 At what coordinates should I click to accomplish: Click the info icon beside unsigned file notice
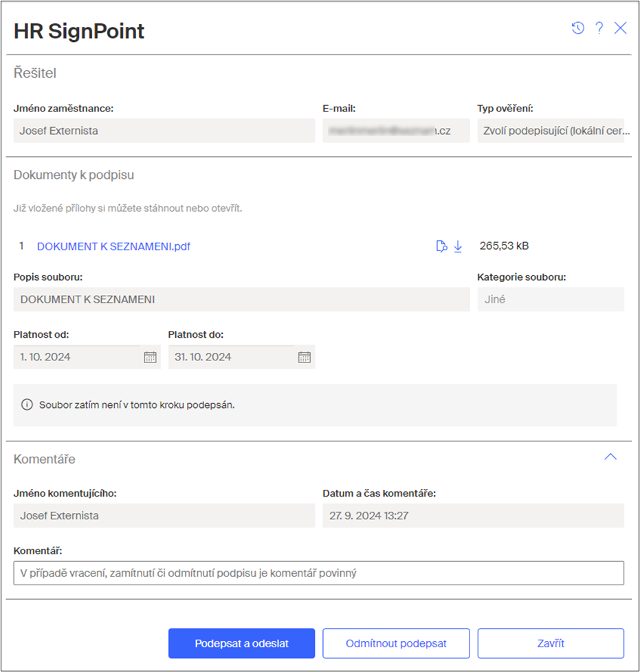[27, 404]
